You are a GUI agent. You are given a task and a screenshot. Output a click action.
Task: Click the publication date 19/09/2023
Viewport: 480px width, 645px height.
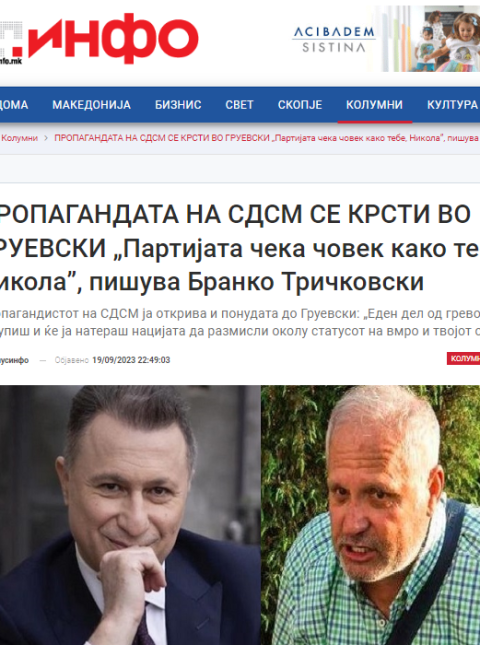pos(131,360)
